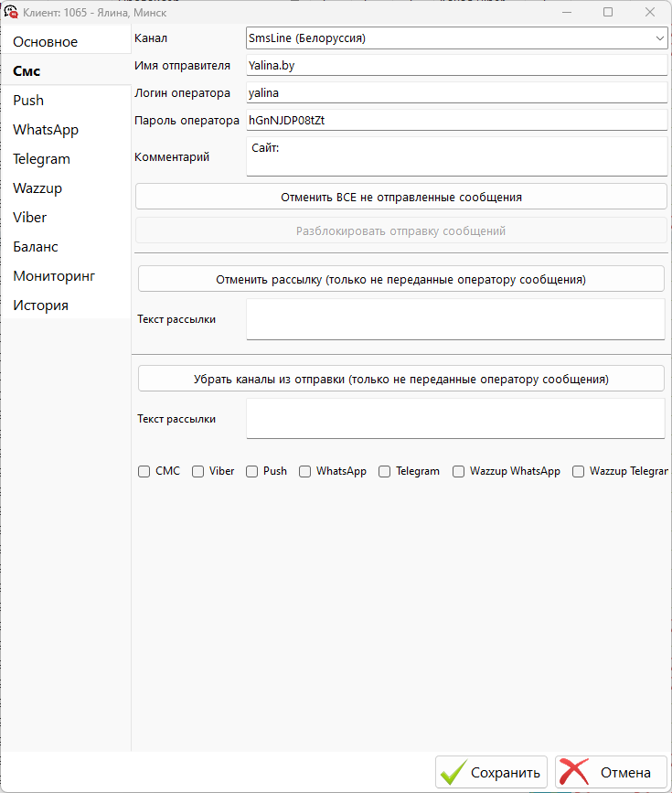Expand the Канал dropdown arrow

click(x=659, y=38)
